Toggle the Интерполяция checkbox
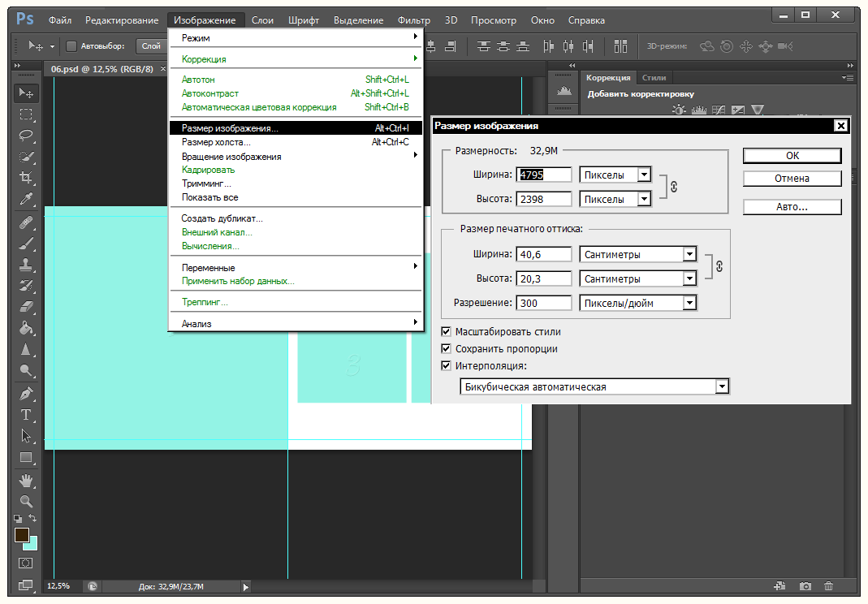 pos(446,366)
